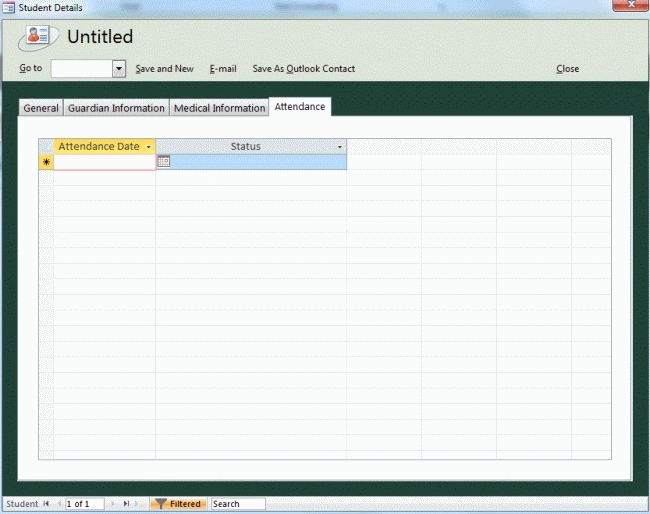650x514 pixels.
Task: Click the student contact card logo icon
Action: [38, 36]
